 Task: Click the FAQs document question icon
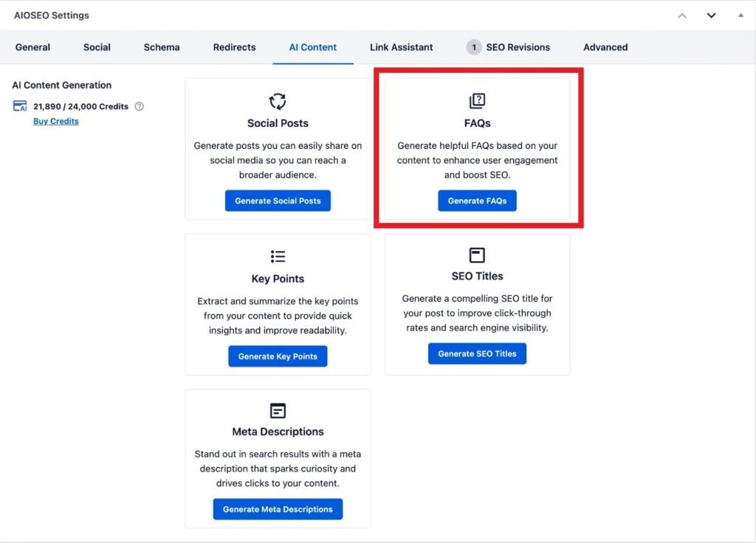(477, 100)
